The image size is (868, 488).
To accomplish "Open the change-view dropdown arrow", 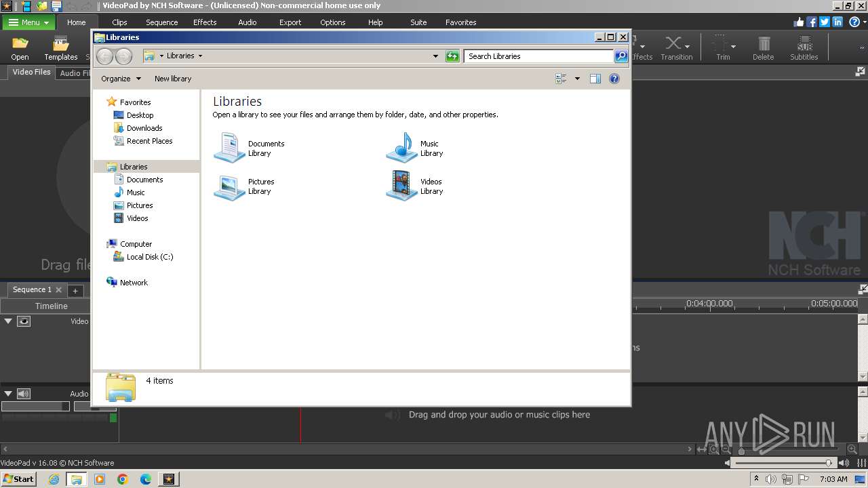I will 577,79.
